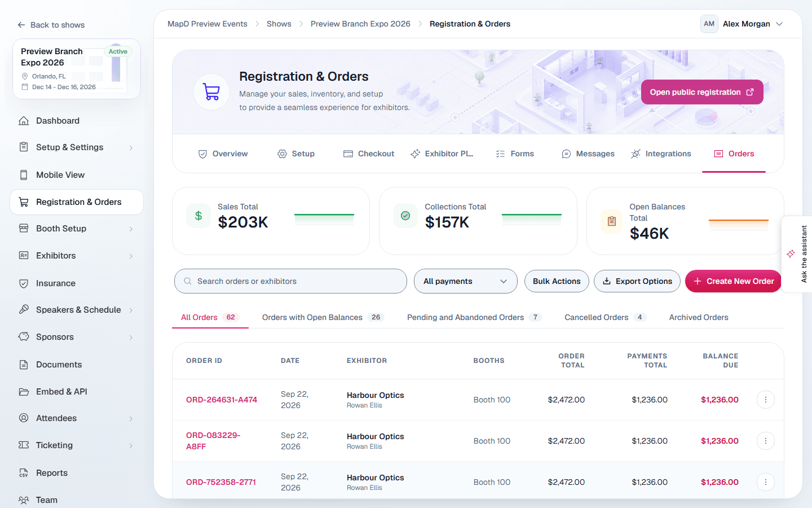This screenshot has width=812, height=508.
Task: Open the Alex Morgan account menu
Action: click(742, 24)
